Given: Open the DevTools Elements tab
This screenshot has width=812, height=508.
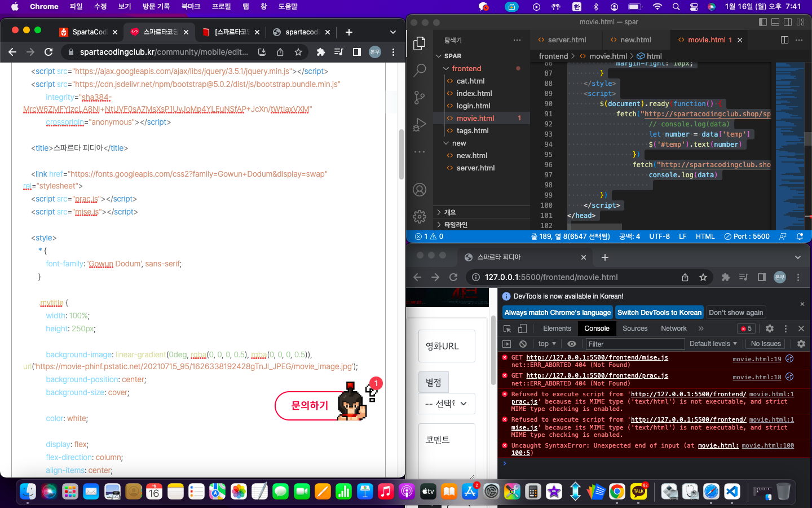Looking at the screenshot, I should (x=557, y=329).
